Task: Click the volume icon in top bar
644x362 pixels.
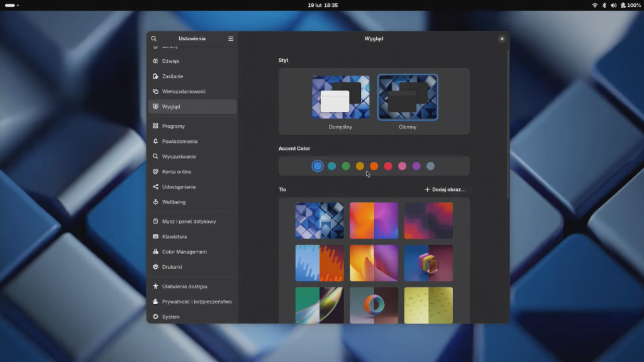Action: 614,5
